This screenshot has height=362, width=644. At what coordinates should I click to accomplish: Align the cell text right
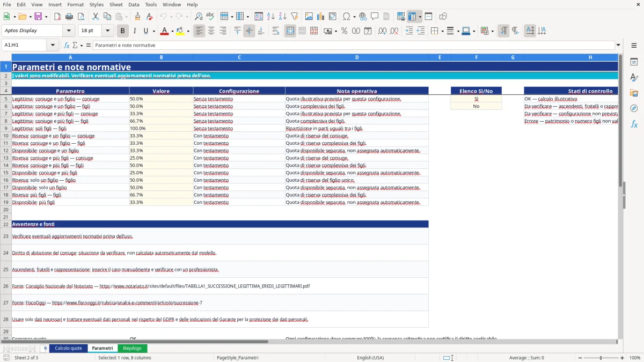223,31
